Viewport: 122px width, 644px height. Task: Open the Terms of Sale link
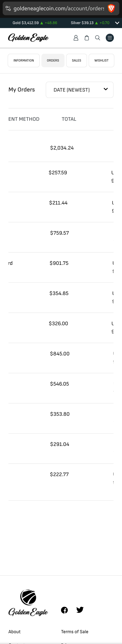pyautogui.click(x=75, y=631)
